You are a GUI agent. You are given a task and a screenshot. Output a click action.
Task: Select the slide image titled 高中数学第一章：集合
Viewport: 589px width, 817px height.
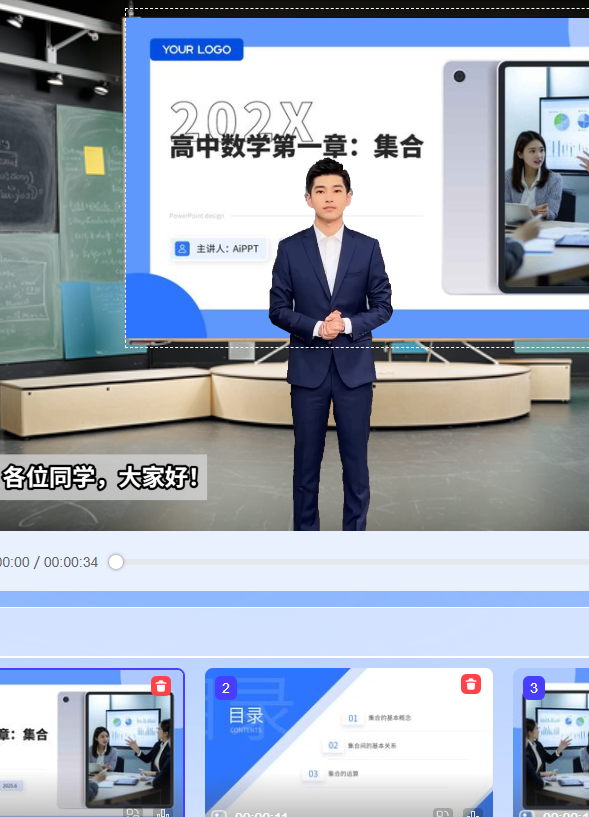tap(357, 177)
